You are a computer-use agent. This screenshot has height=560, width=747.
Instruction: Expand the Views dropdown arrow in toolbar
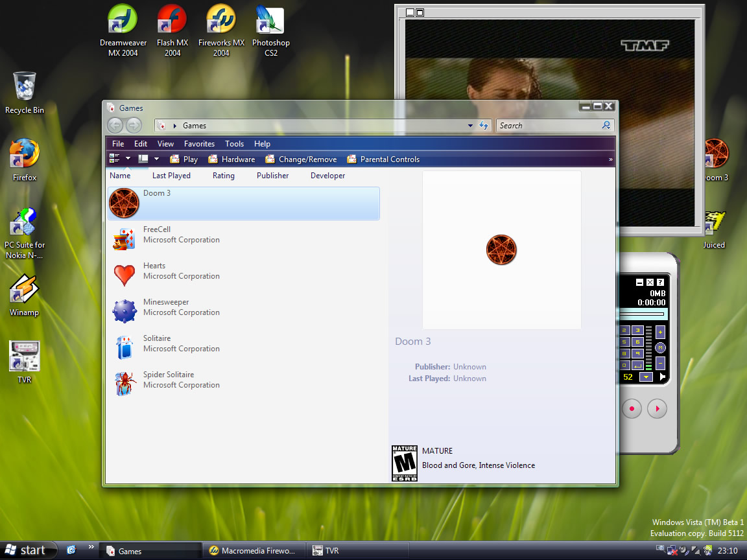coord(128,159)
